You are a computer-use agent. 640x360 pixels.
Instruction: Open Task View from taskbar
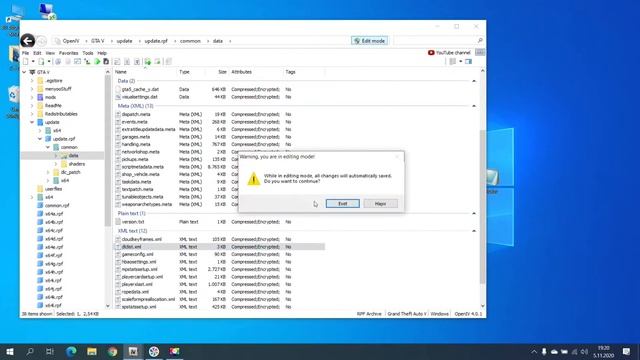50,351
